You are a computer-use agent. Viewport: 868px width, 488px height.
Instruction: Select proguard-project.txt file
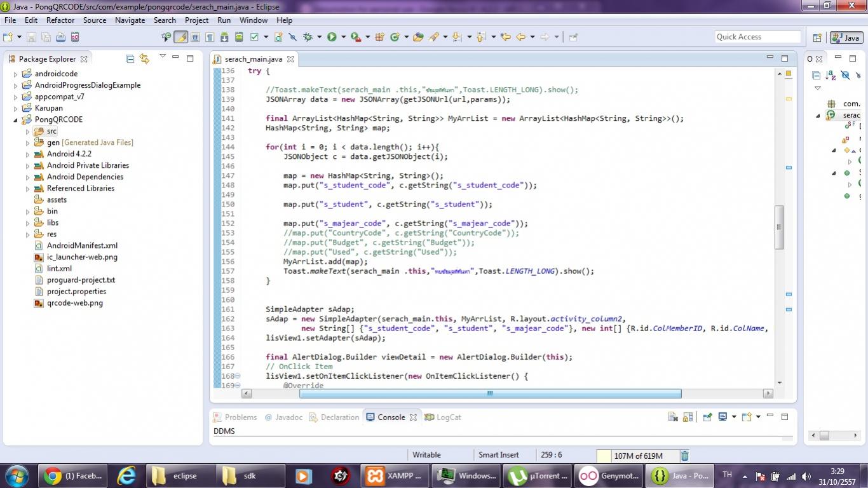click(x=74, y=280)
